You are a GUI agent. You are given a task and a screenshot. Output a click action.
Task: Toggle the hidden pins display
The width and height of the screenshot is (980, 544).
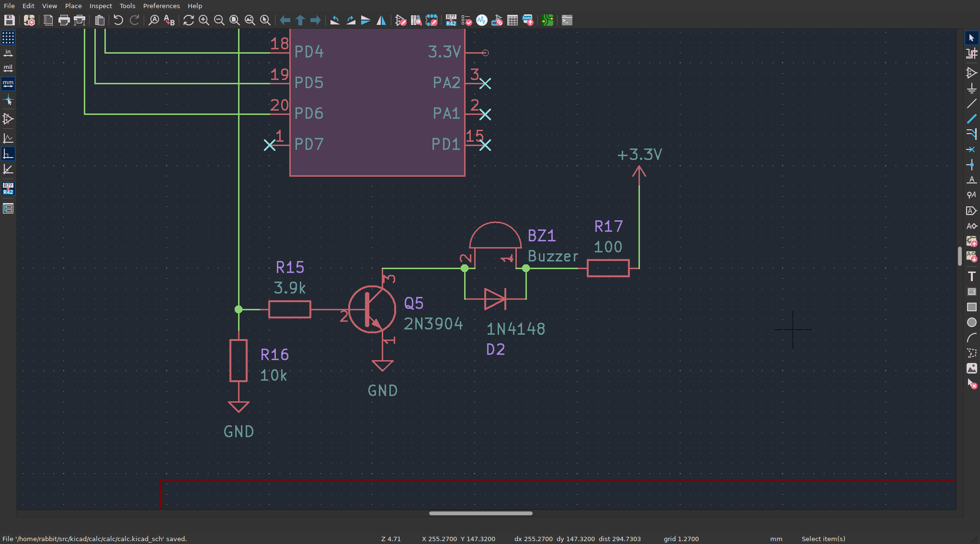(8, 118)
